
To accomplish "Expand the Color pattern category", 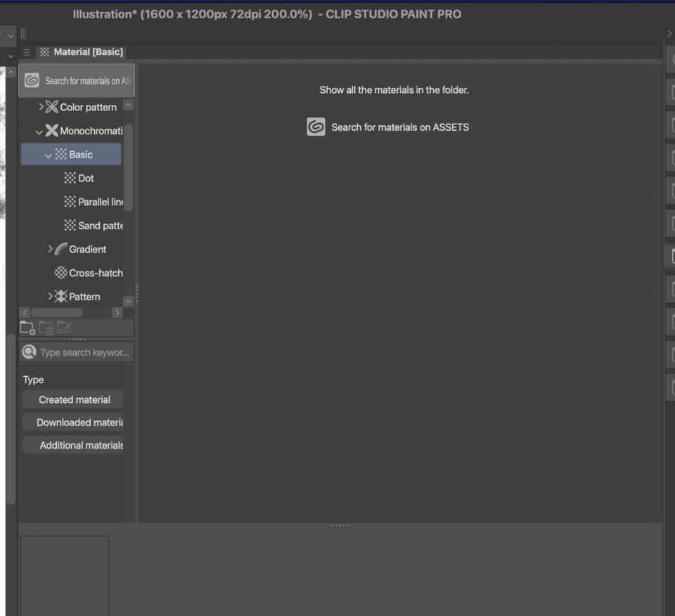I will (41, 107).
